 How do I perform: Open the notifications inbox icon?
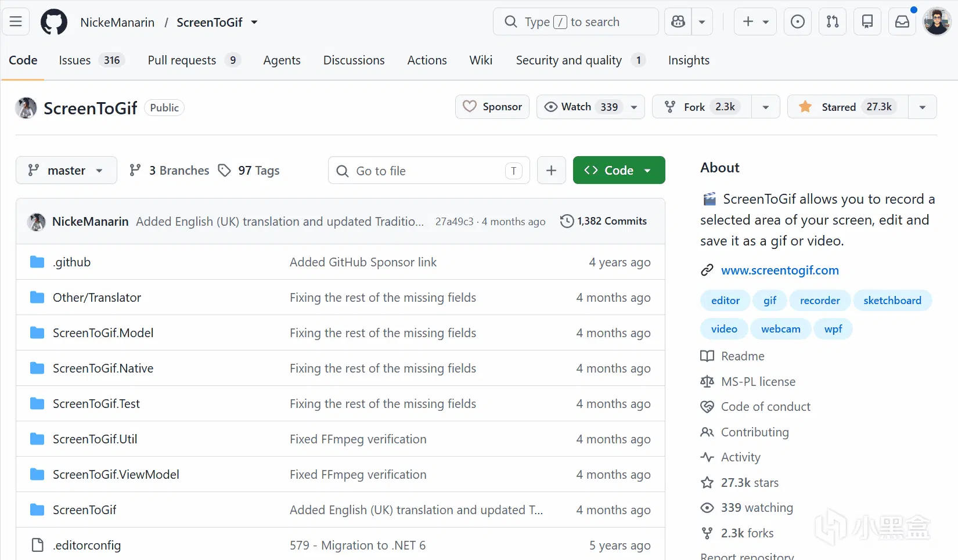tap(902, 22)
